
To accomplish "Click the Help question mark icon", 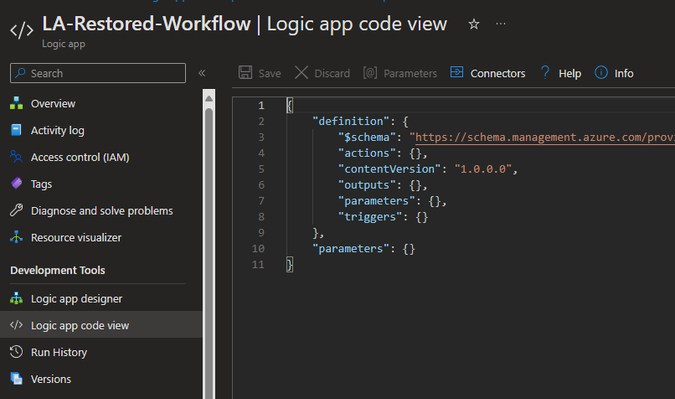I will tap(545, 72).
